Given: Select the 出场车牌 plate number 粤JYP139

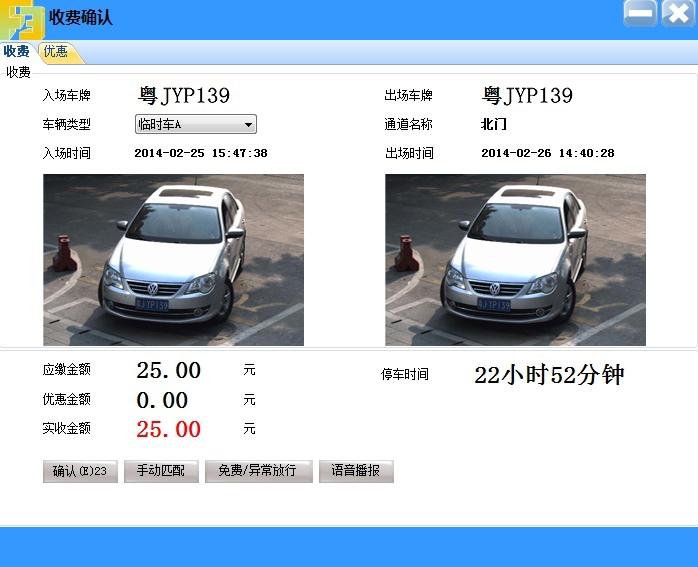Looking at the screenshot, I should 527,96.
